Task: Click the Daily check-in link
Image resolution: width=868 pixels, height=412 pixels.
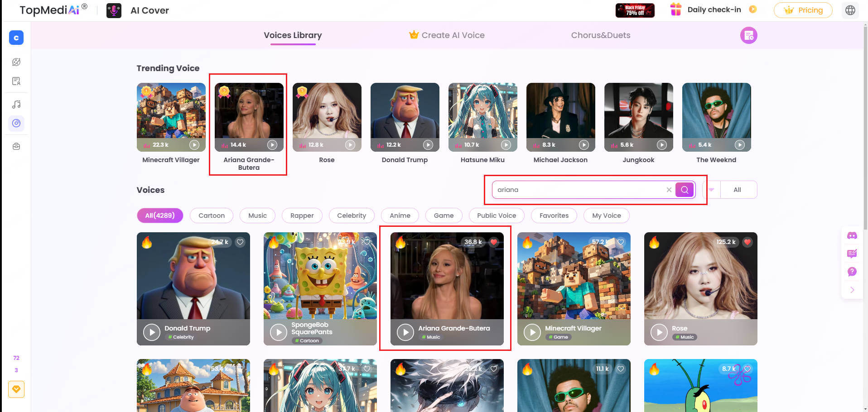Action: point(714,10)
